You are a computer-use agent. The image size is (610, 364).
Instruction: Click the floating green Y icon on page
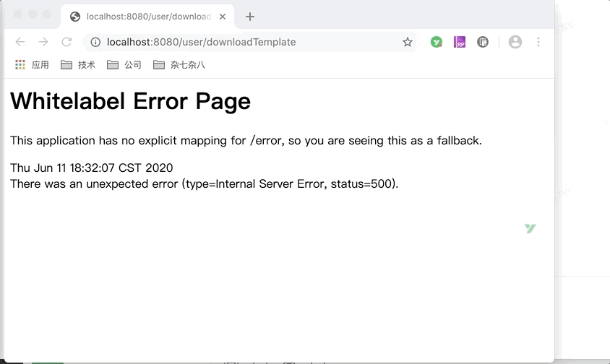(530, 228)
